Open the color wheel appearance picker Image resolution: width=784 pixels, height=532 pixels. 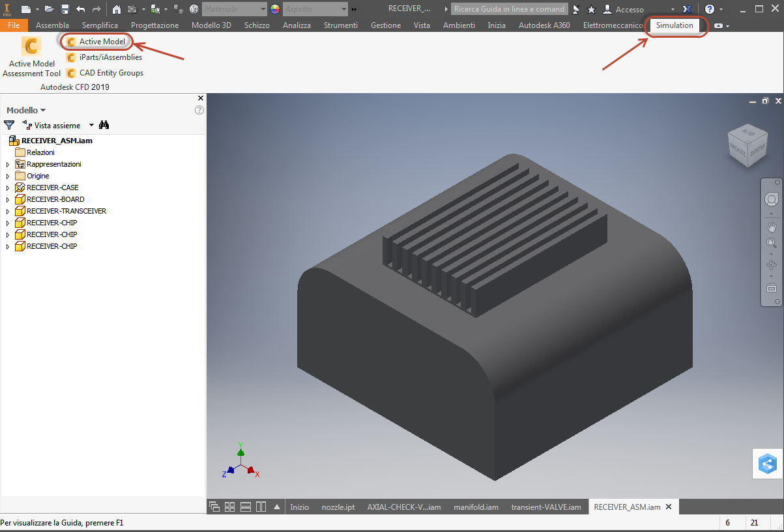coord(274,9)
